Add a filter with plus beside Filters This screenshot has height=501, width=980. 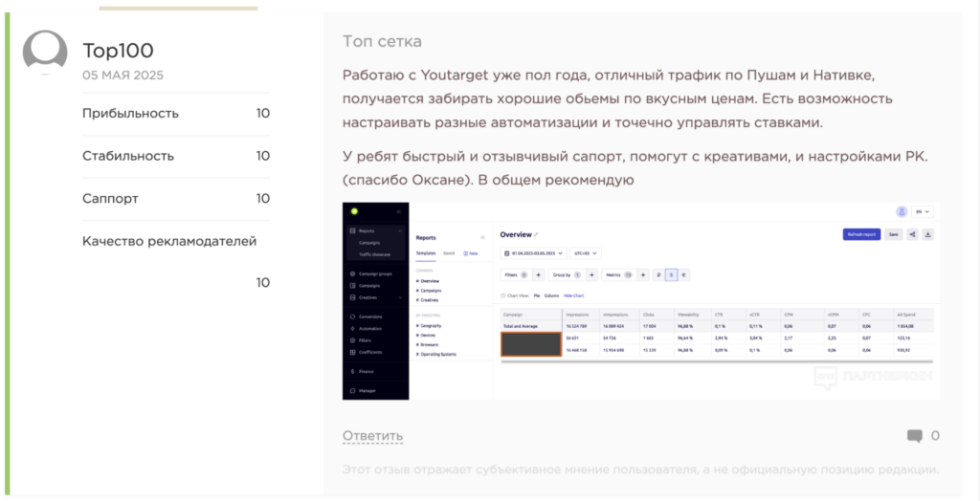pos(538,274)
